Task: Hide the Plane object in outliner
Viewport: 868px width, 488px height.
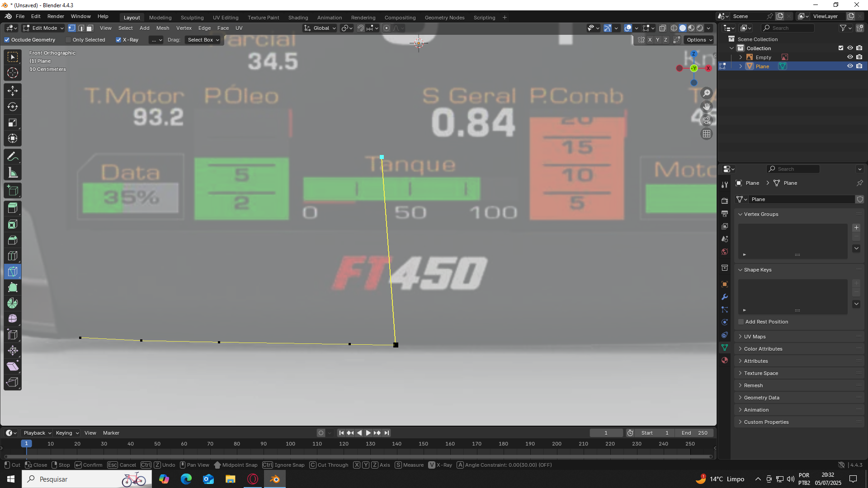Action: (850, 66)
